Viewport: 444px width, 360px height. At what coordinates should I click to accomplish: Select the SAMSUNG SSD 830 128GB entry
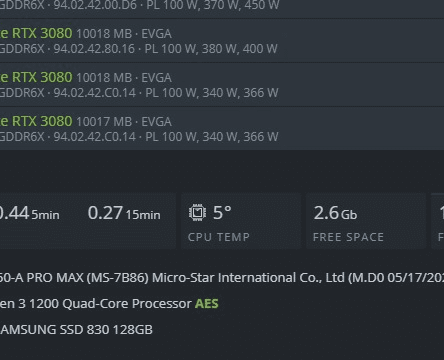(76, 330)
